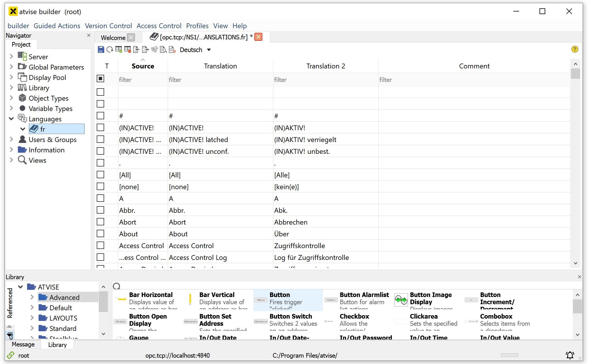Click the reload/refresh table icon
This screenshot has height=364, width=591.
click(110, 50)
